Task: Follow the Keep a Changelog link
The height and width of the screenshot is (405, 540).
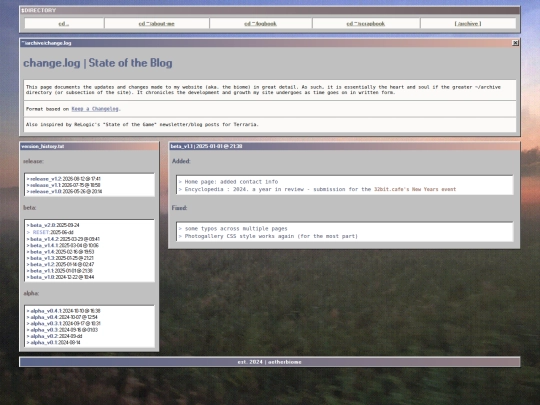Action: coord(95,109)
